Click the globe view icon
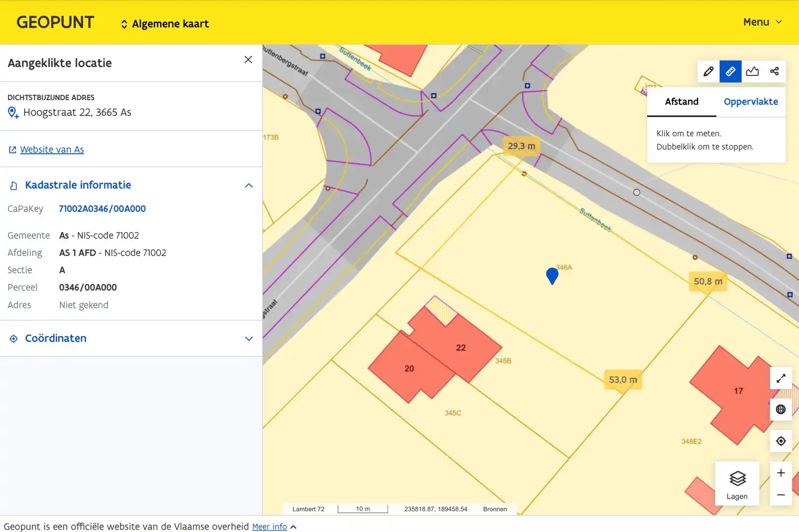This screenshot has width=799, height=532. (x=781, y=409)
